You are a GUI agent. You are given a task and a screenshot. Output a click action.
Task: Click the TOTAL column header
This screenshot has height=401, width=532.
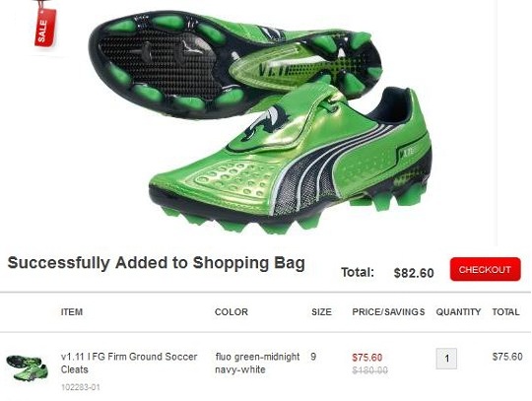point(505,311)
